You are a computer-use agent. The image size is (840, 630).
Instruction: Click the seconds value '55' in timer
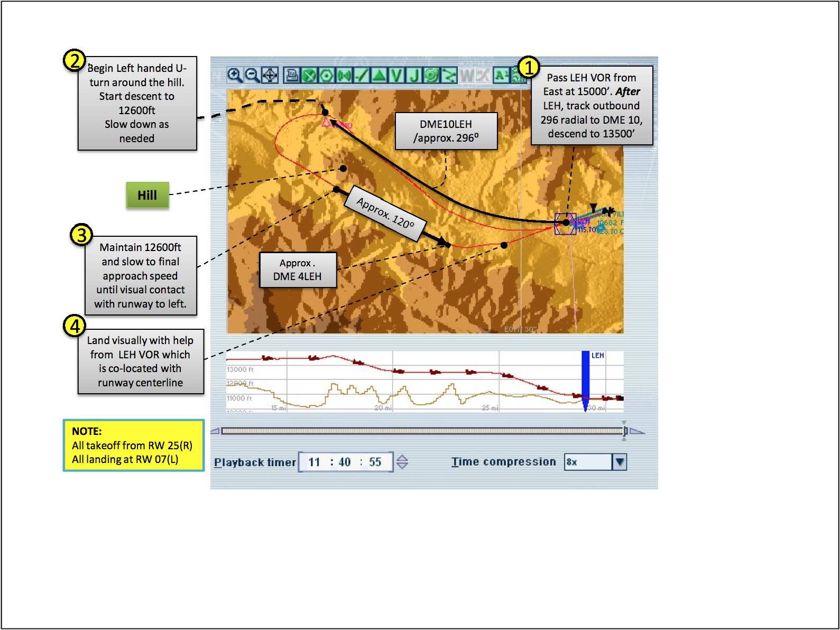[375, 462]
